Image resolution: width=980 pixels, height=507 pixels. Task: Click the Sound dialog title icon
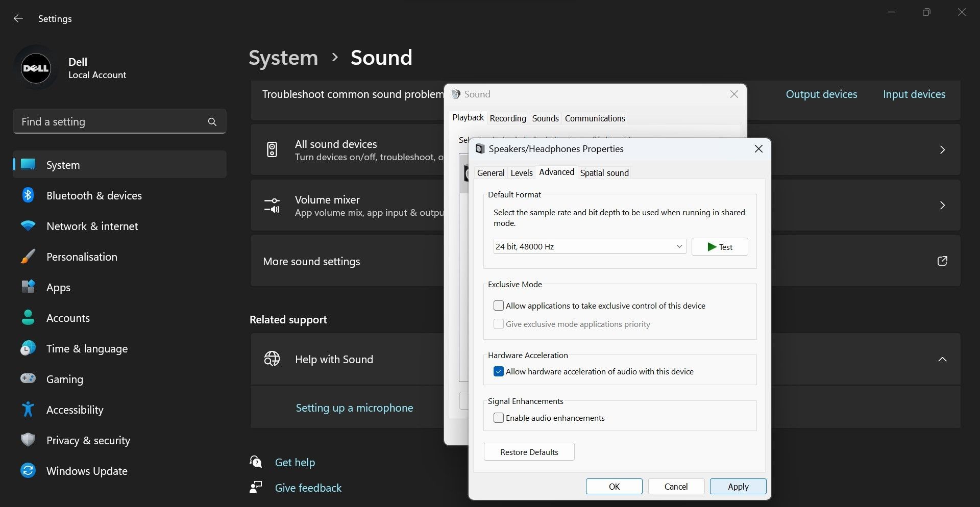click(x=456, y=94)
